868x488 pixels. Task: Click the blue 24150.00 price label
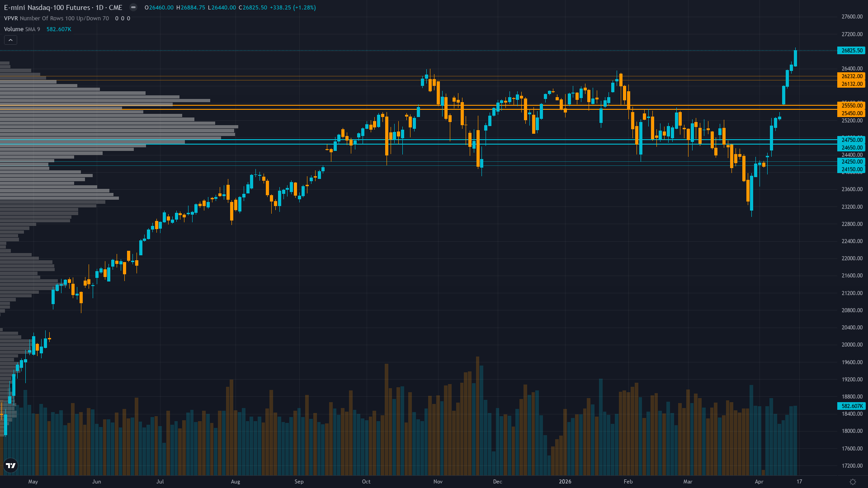pyautogui.click(x=851, y=169)
